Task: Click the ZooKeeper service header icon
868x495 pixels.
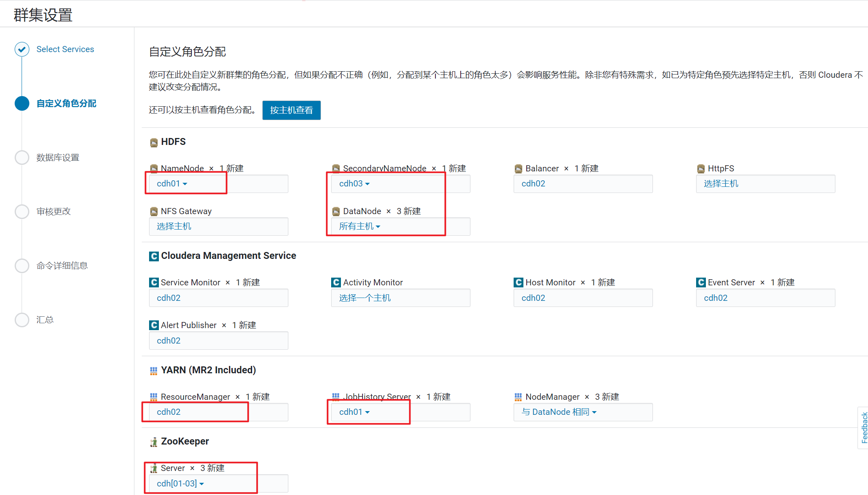Action: pyautogui.click(x=154, y=442)
